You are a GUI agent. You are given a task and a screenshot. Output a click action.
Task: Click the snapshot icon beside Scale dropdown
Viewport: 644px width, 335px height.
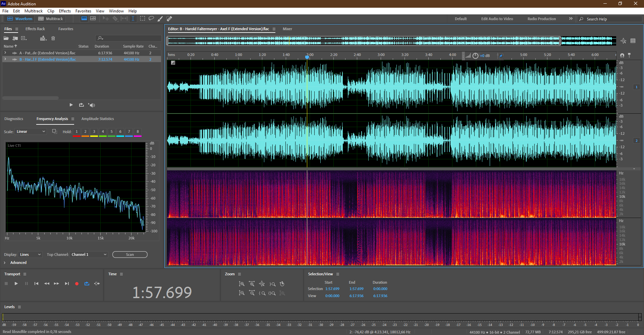pos(54,131)
